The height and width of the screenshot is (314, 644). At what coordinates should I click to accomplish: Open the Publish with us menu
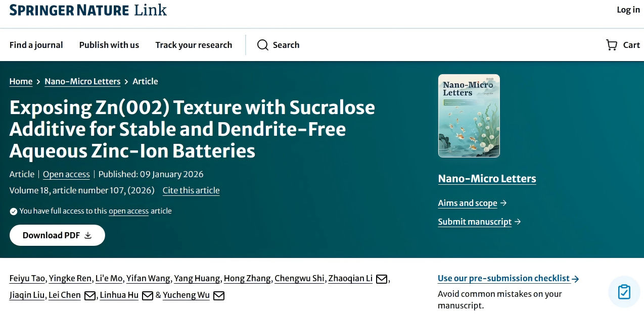[109, 45]
